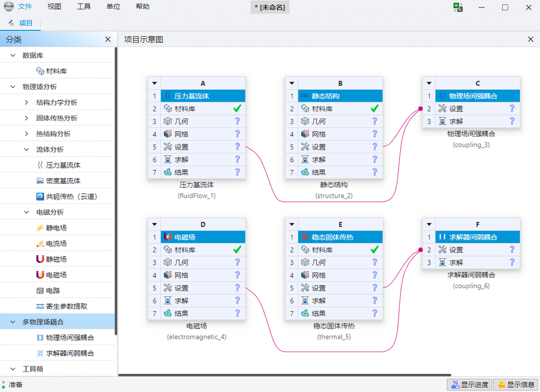Click the material library icon in sidebar
Screen dimensions: 540x392
[x=40, y=71]
